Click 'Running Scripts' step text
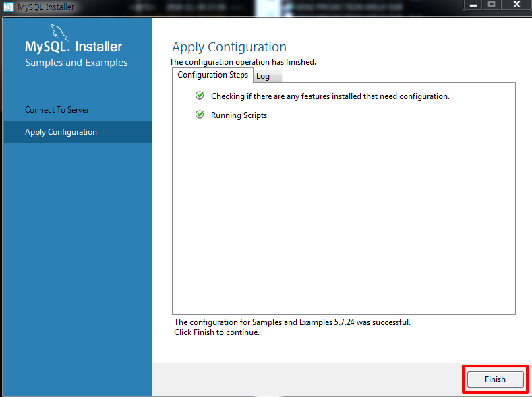This screenshot has height=397, width=532. coord(239,115)
